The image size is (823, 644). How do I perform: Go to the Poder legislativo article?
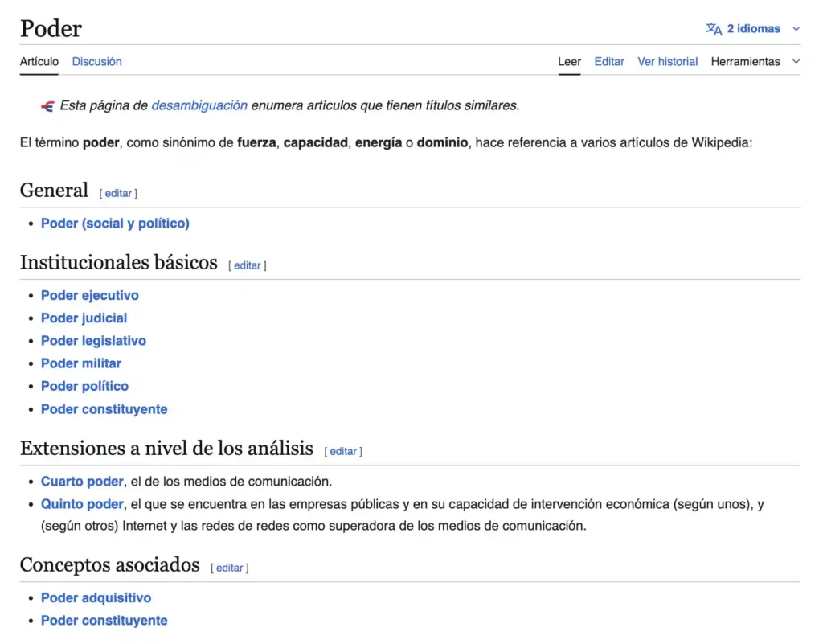(93, 341)
